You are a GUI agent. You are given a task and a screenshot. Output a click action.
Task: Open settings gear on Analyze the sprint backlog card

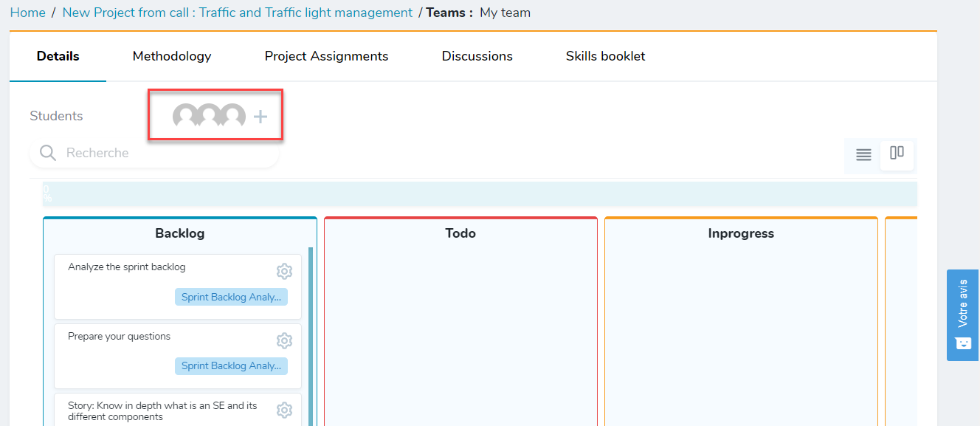[x=284, y=271]
